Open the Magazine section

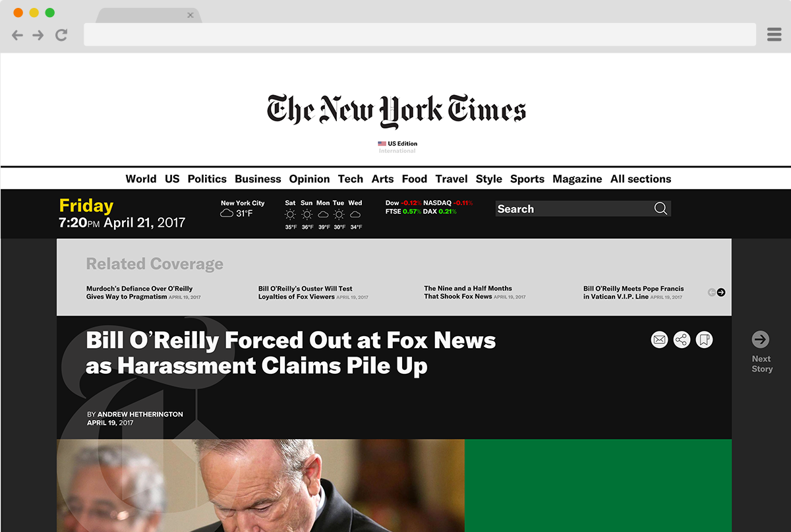[x=577, y=179]
